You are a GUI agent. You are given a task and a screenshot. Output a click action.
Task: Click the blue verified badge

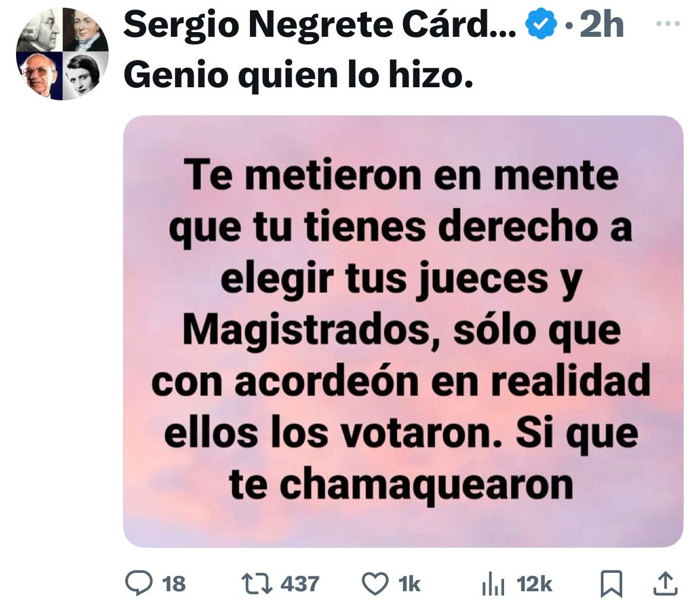541,24
